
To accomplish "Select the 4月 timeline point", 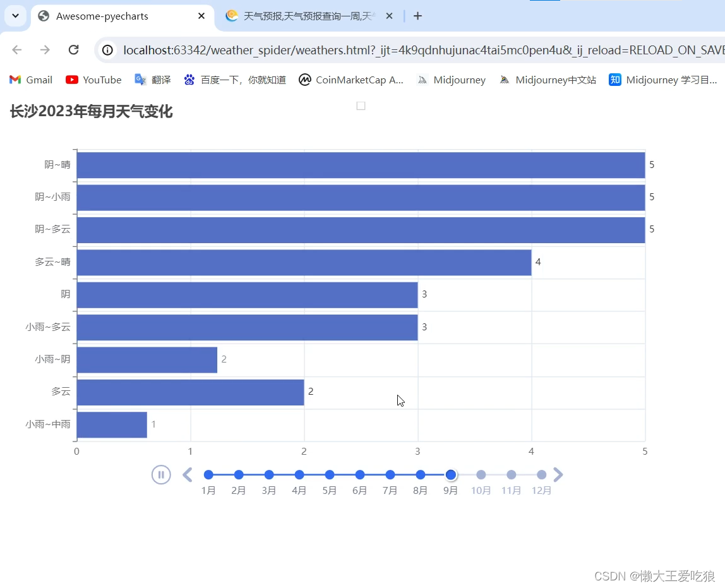I will 299,475.
